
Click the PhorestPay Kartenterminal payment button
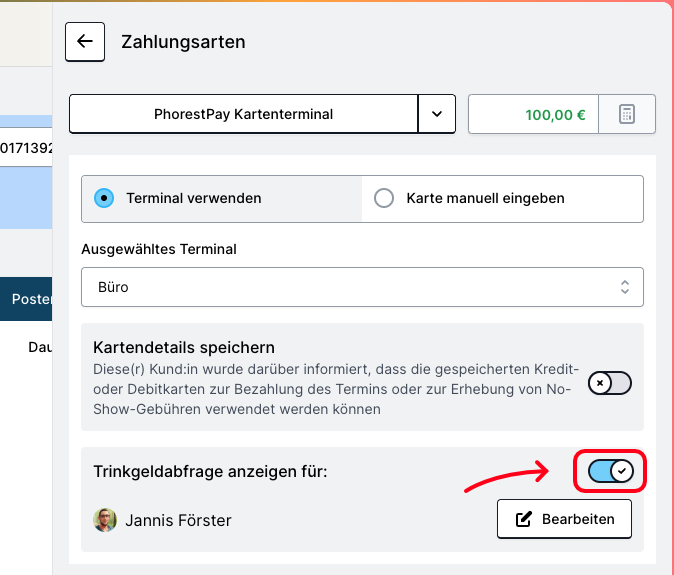pyautogui.click(x=243, y=114)
